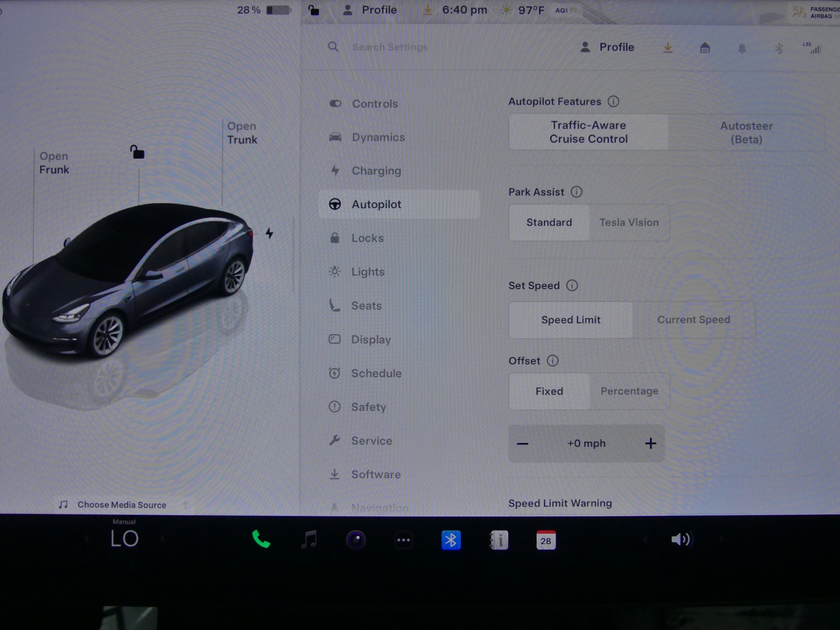Image resolution: width=840 pixels, height=630 pixels.
Task: Tap the 97°F outside temperature
Action: pos(531,10)
